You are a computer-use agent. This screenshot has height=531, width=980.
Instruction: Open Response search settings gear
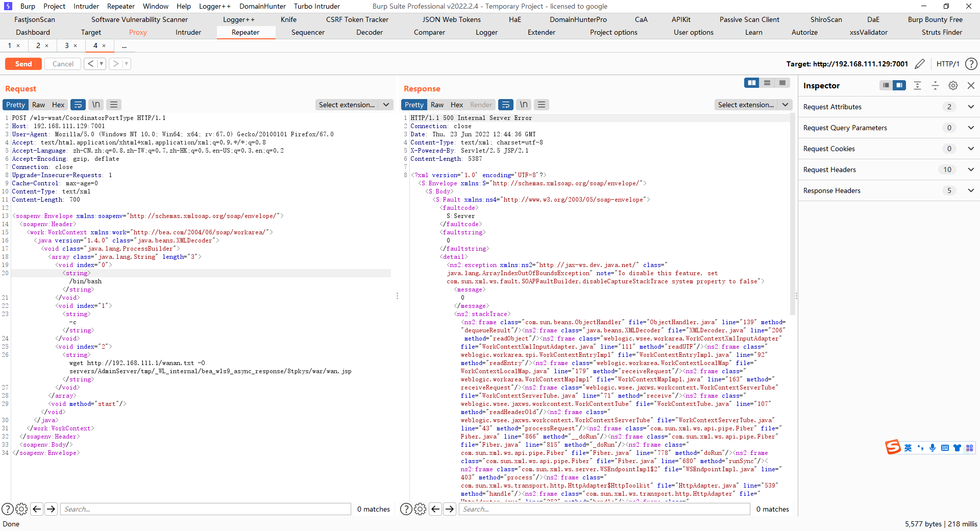click(x=420, y=509)
